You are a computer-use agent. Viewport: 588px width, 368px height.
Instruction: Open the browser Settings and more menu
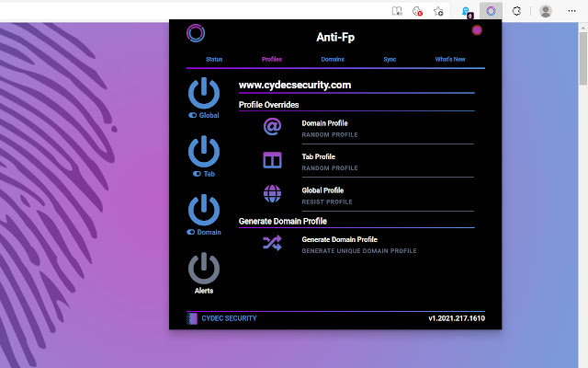[x=571, y=11]
